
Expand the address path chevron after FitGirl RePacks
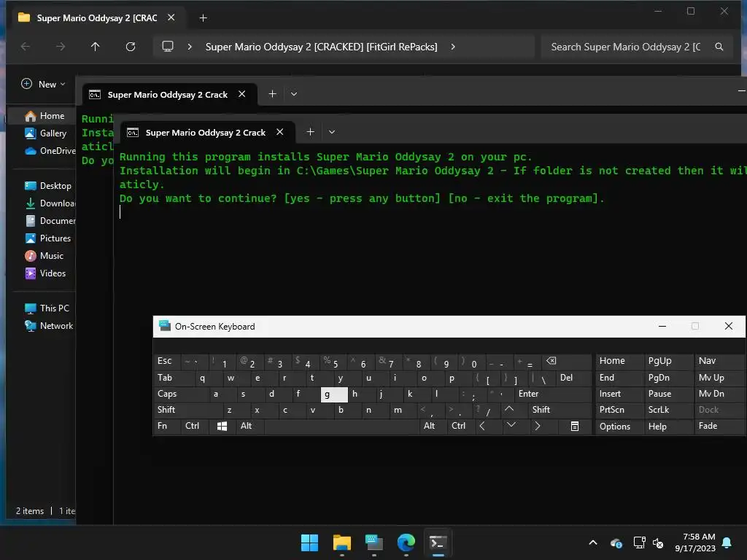click(x=452, y=47)
